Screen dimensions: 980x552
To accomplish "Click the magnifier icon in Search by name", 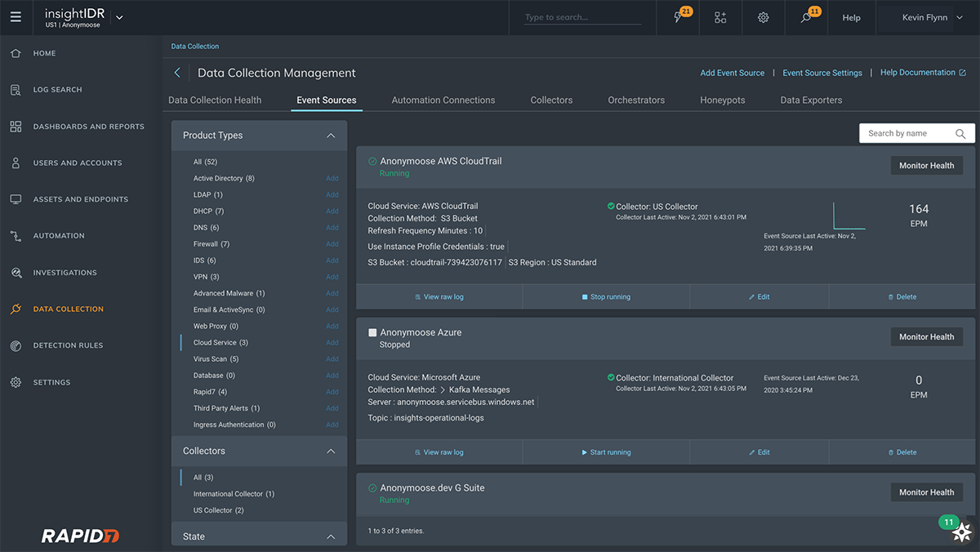I will pyautogui.click(x=960, y=133).
